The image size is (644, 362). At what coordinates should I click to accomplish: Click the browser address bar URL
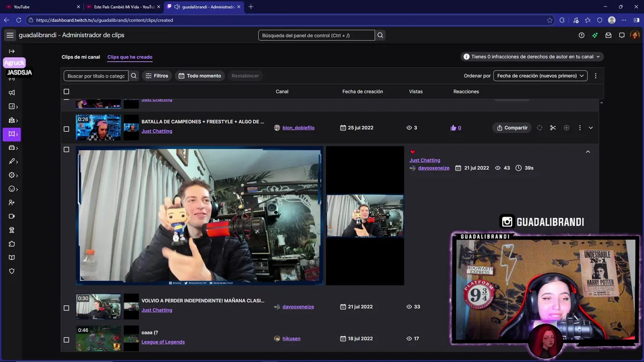(x=104, y=20)
